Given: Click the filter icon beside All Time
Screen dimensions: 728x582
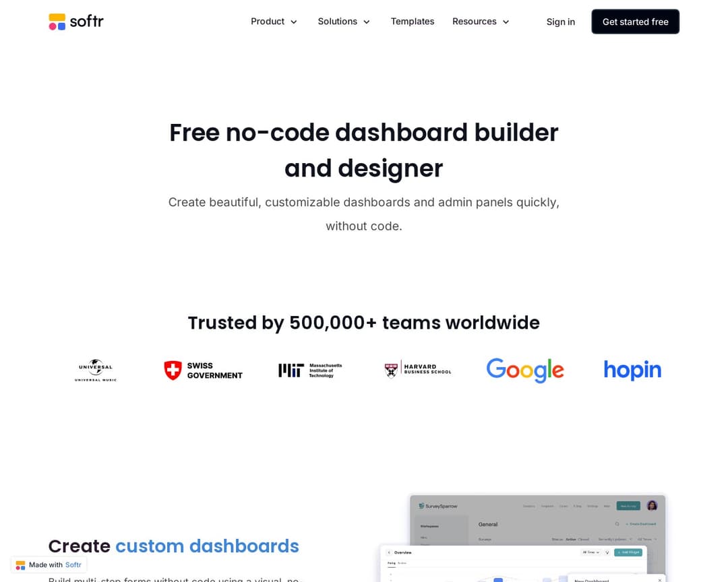Looking at the screenshot, I should pyautogui.click(x=607, y=552).
